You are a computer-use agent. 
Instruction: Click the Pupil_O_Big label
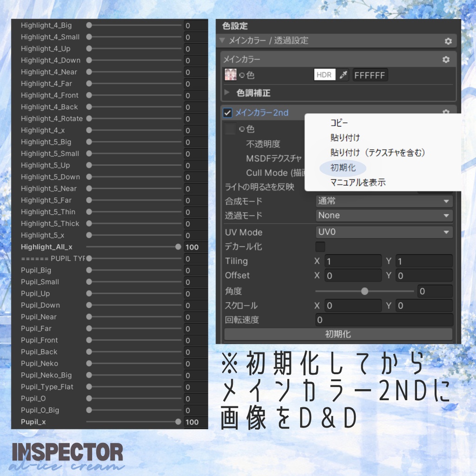(40, 410)
